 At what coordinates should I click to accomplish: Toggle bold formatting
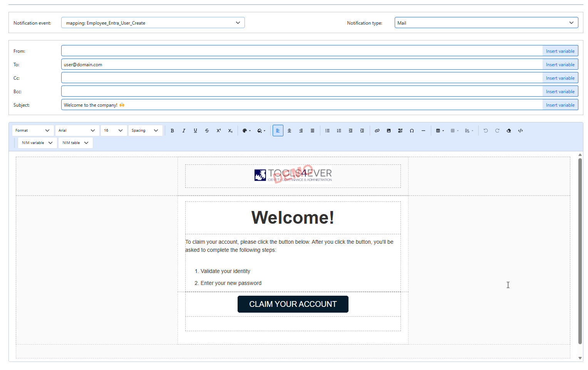point(172,131)
